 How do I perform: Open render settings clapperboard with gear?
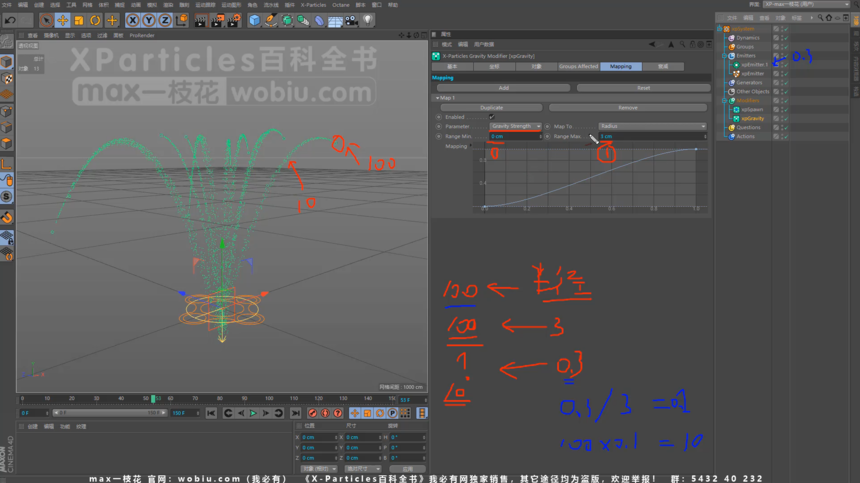pos(234,21)
